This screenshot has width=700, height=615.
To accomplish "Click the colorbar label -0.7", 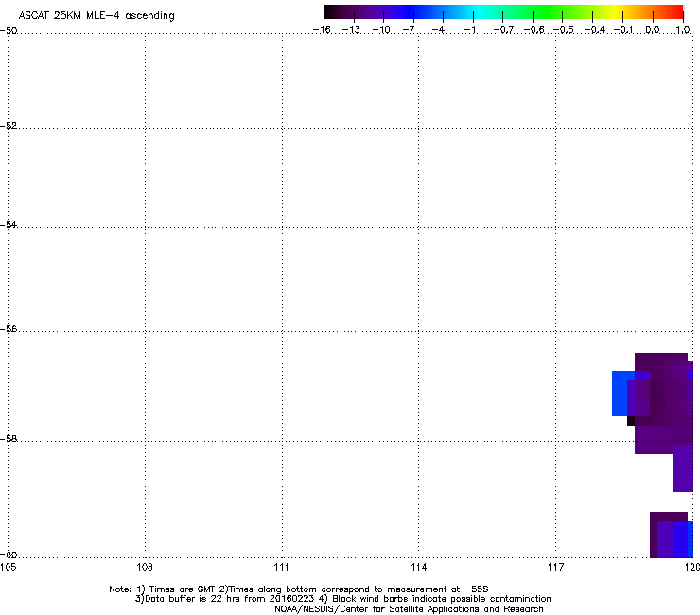I will click(503, 30).
